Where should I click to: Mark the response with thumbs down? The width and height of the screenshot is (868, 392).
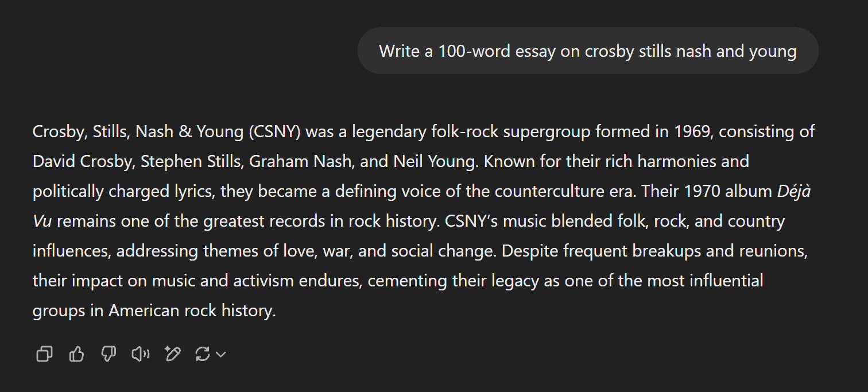[x=108, y=354]
